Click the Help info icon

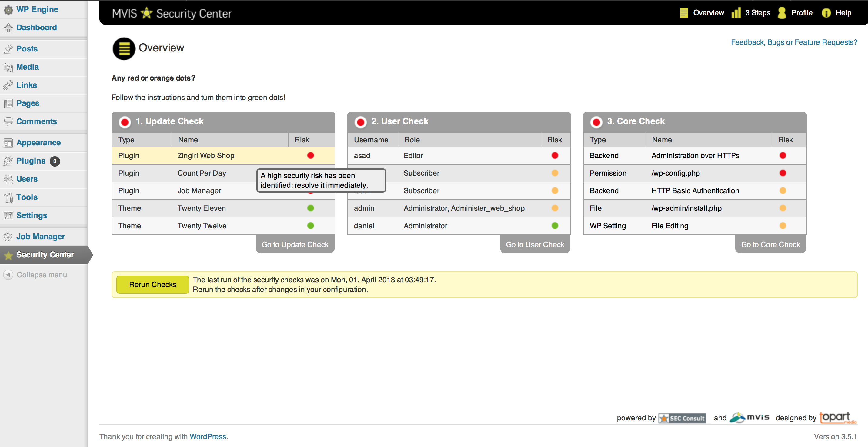coord(826,13)
